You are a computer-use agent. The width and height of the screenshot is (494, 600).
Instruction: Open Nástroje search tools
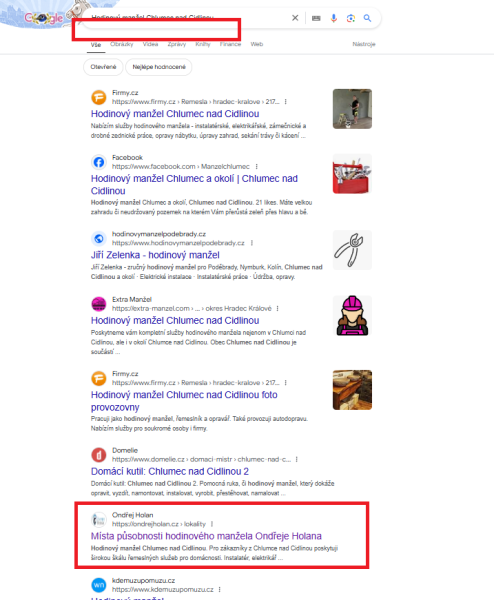point(364,44)
